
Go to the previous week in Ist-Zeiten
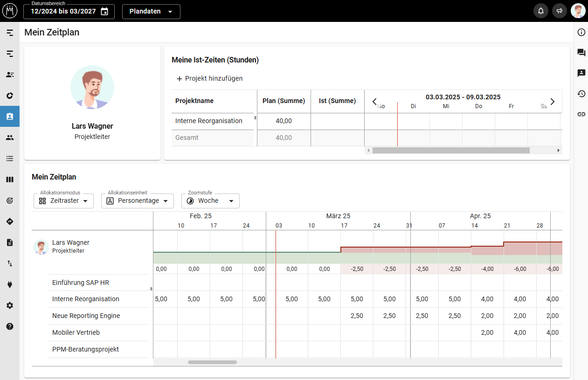point(374,101)
